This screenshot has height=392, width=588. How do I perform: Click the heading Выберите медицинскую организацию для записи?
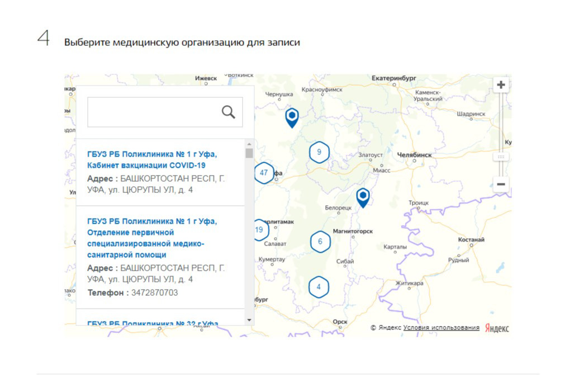(x=182, y=42)
